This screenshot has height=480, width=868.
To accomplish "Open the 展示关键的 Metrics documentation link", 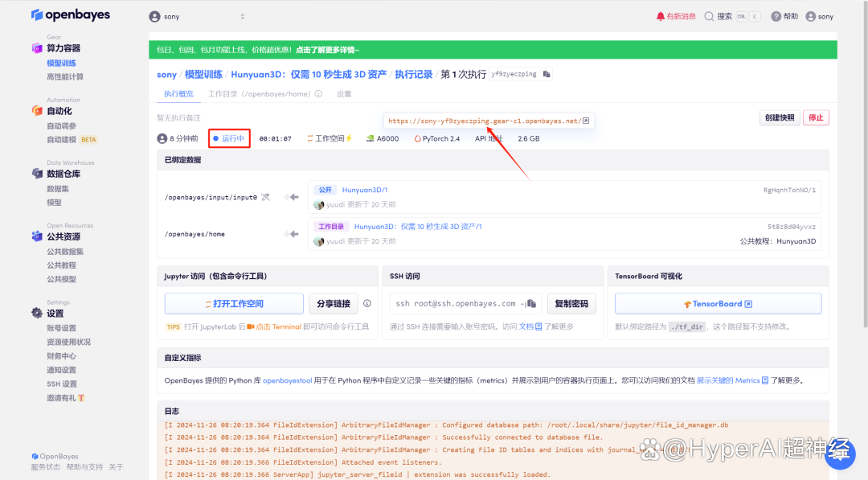I will (732, 380).
